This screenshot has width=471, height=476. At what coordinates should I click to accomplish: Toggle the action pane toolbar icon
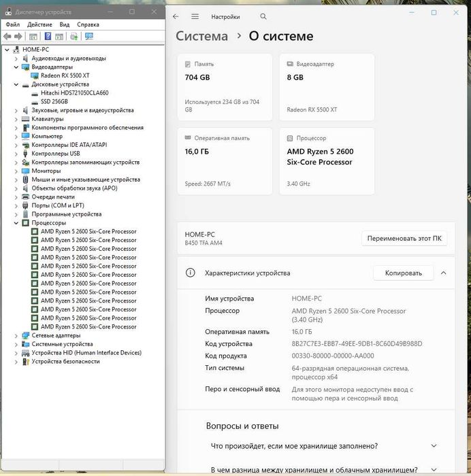tap(59, 37)
